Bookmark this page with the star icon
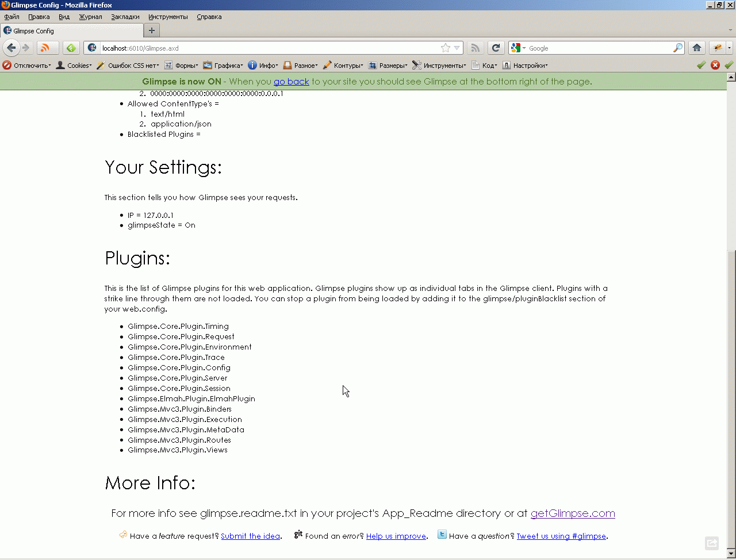This screenshot has height=560, width=736. [446, 48]
